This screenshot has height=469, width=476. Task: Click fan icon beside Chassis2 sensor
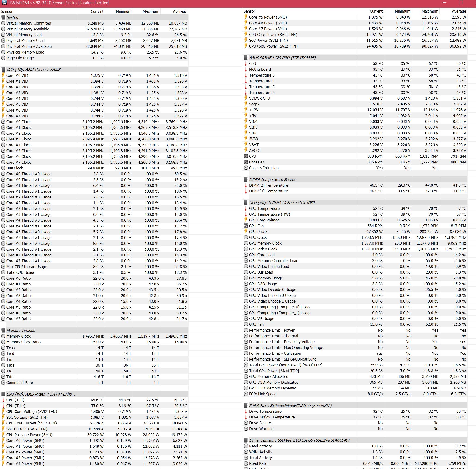tap(246, 162)
